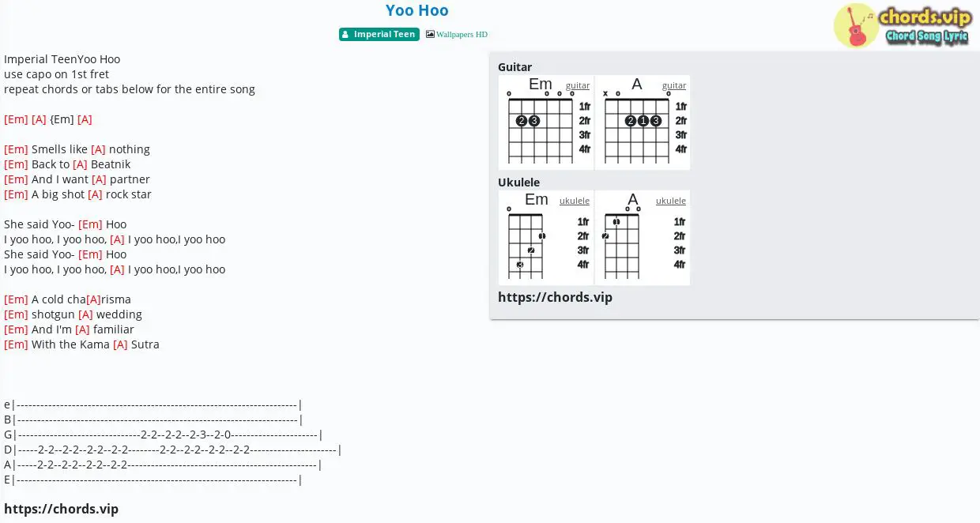
Task: Click the picture icon beside Wallpapers HD
Action: click(x=430, y=34)
